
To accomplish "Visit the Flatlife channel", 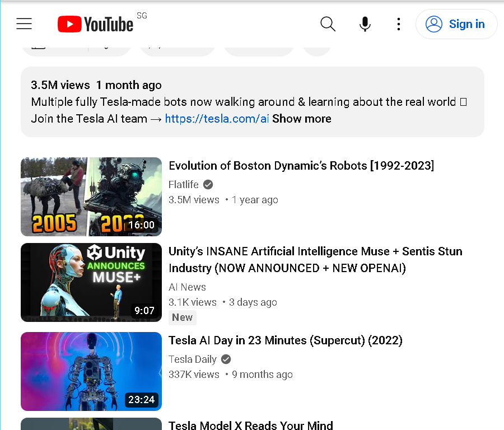I will click(x=184, y=184).
